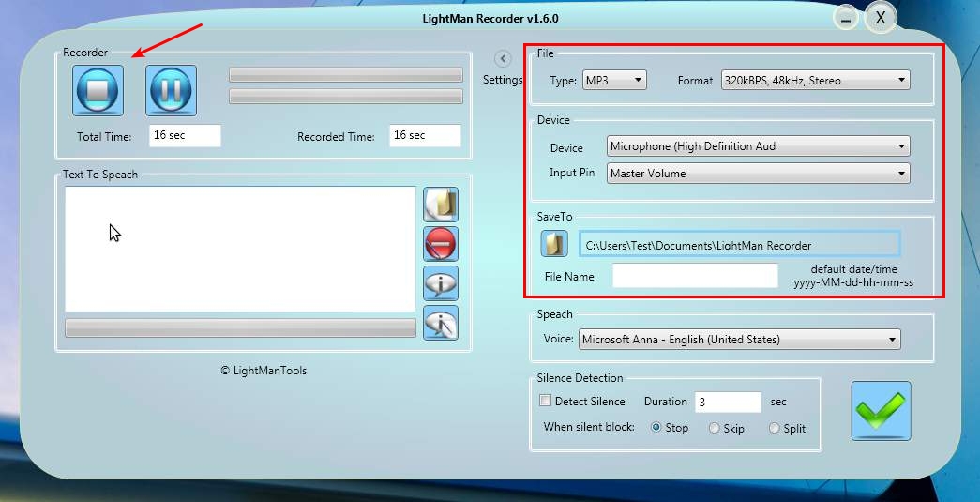
Task: Close the LightMan Recorder window
Action: (x=881, y=18)
